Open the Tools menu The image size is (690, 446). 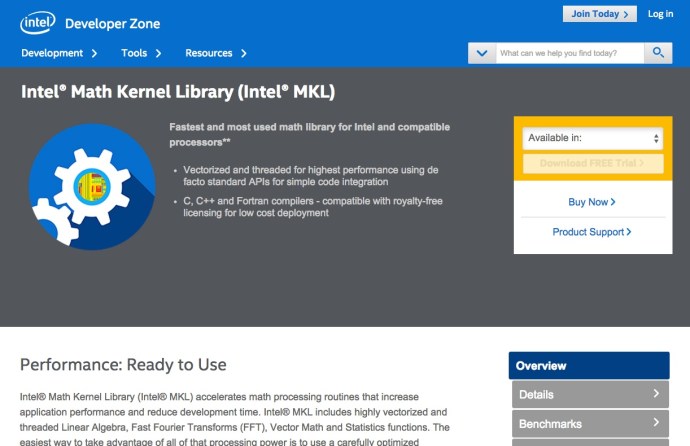point(134,53)
